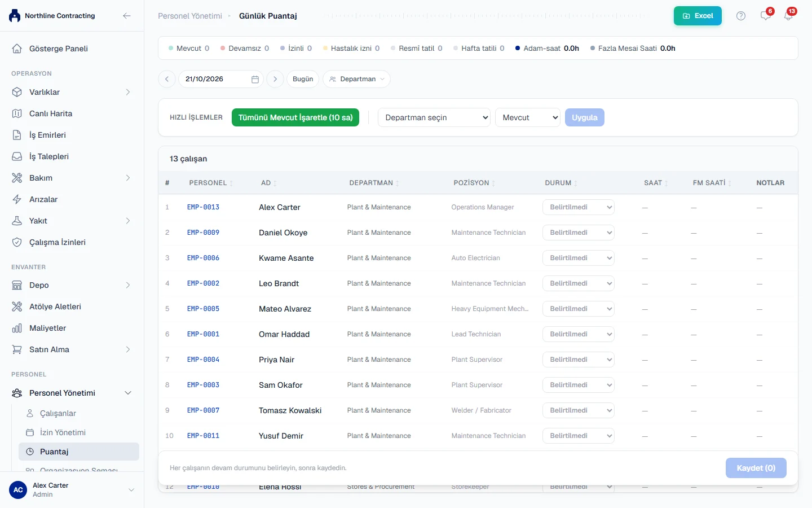Click Tümünü Mevcut İşaretle button

[x=295, y=117]
